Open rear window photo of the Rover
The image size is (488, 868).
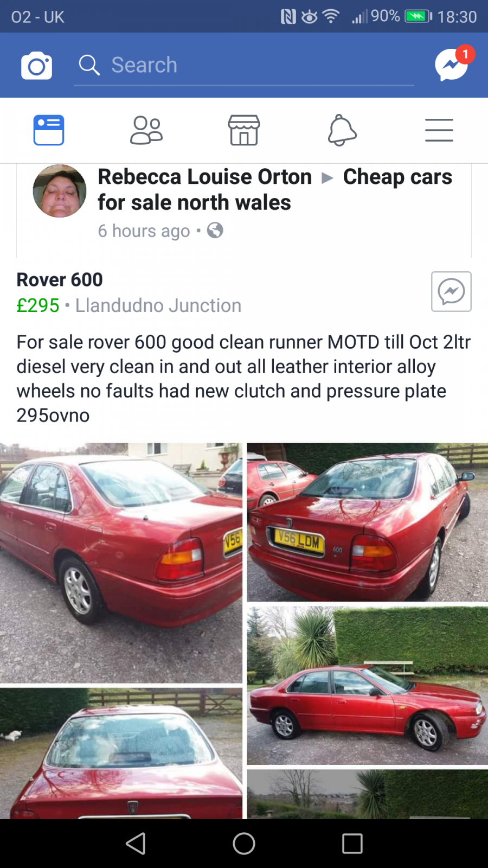click(121, 754)
